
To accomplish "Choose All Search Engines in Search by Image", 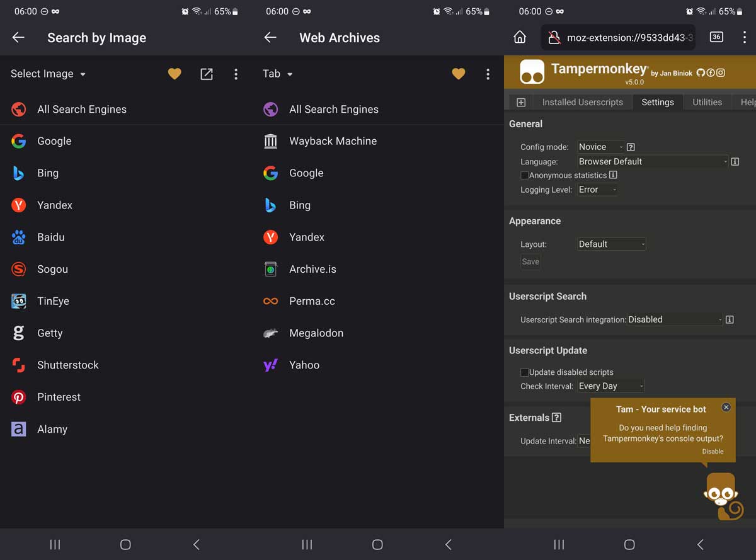I will [x=126, y=109].
